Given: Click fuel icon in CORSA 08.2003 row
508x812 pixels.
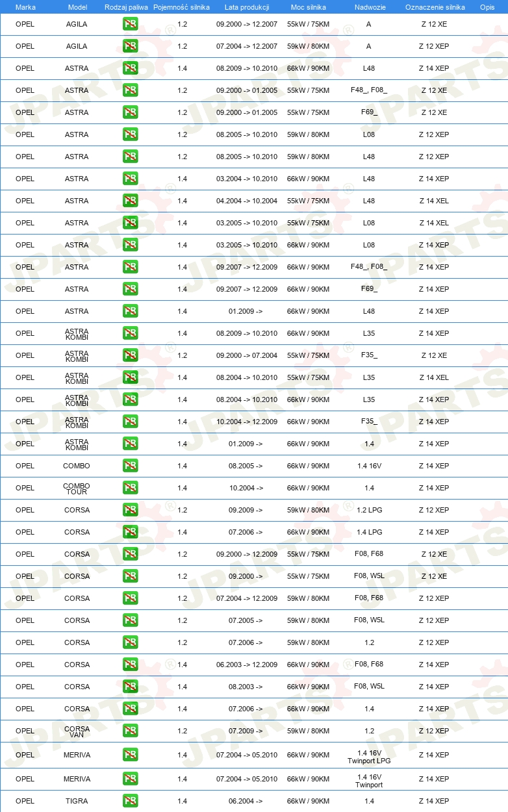Looking at the screenshot, I should click(x=130, y=687).
